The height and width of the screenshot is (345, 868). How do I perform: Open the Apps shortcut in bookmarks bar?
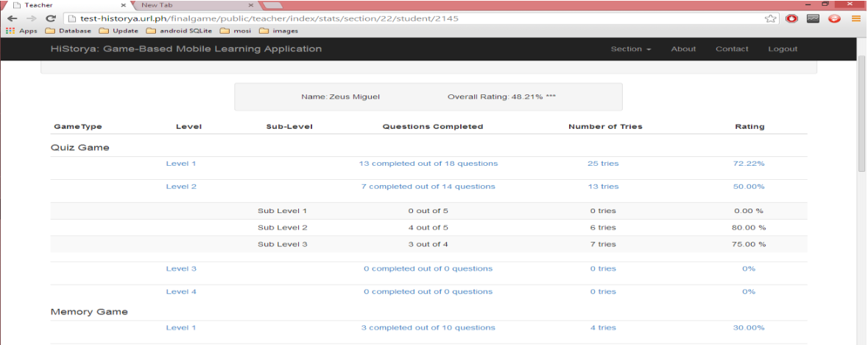21,31
